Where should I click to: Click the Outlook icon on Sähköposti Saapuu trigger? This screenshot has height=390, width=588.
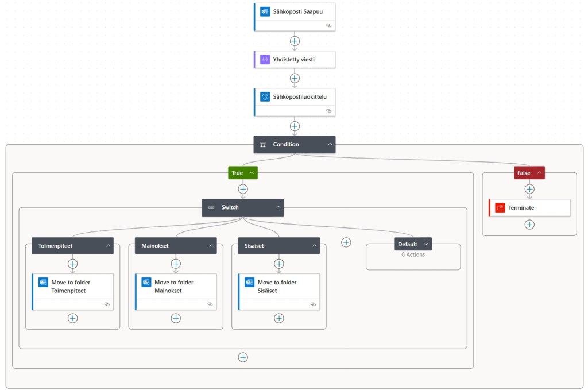coord(265,11)
